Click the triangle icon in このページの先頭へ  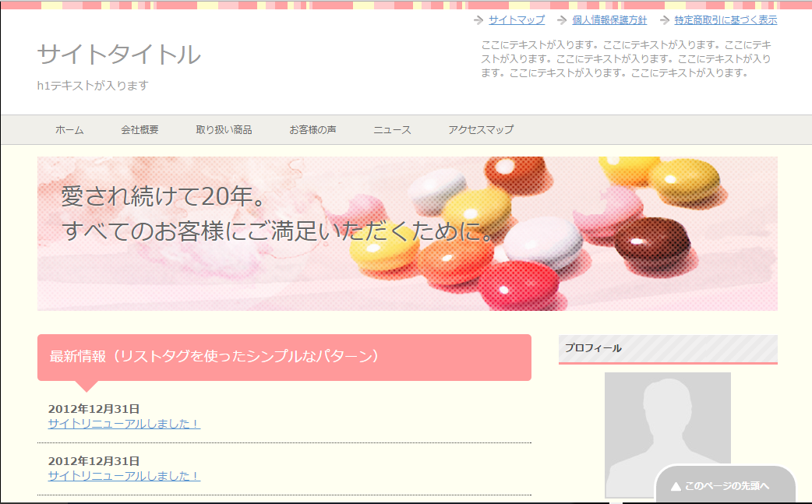(676, 486)
